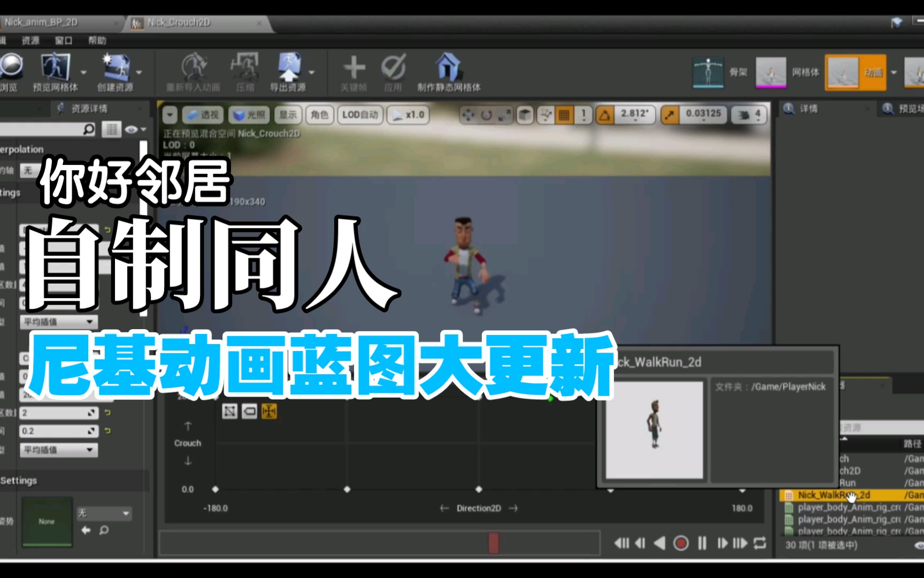This screenshot has height=578, width=924.
Task: Open the 预览网格体 dropdown arrow
Action: (x=83, y=72)
